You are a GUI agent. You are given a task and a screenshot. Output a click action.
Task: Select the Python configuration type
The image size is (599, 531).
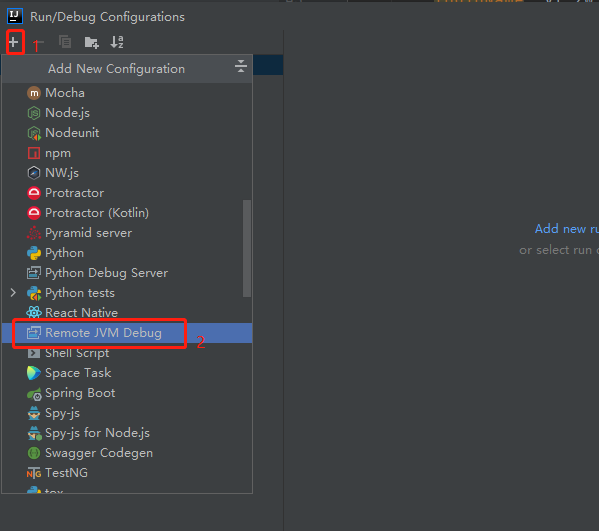tap(127, 253)
